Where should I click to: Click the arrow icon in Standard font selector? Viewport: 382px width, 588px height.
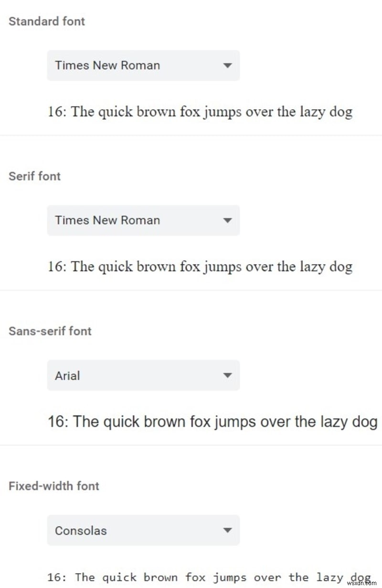(228, 65)
